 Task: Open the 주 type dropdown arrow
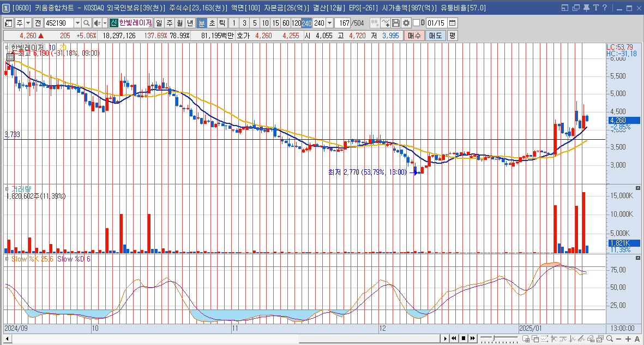click(28, 23)
